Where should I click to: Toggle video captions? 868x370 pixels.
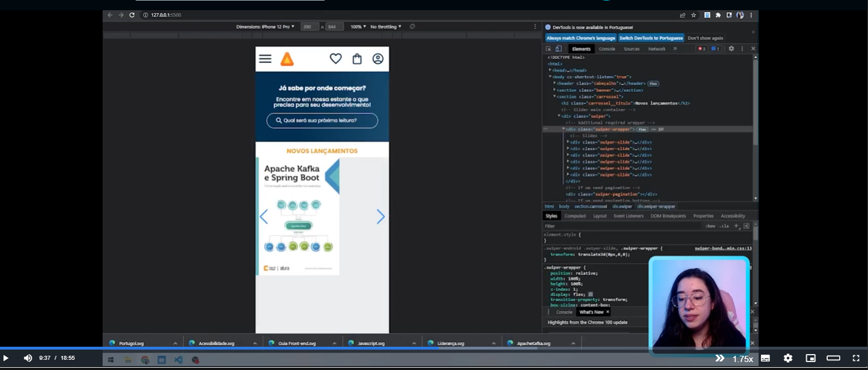[765, 358]
